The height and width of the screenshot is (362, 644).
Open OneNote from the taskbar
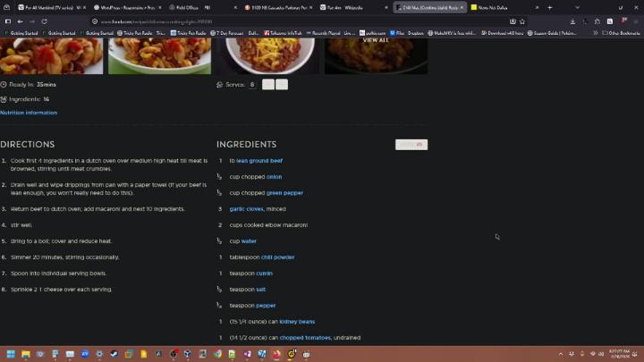tap(247, 354)
